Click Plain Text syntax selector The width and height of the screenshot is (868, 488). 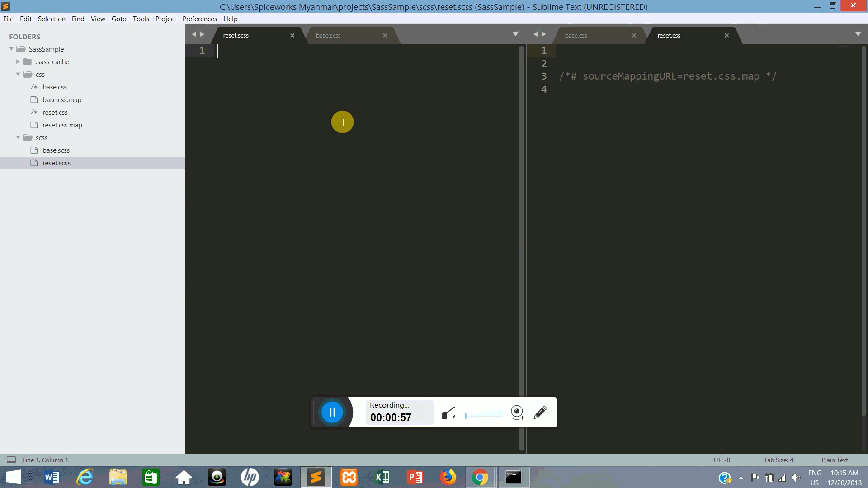(x=835, y=460)
